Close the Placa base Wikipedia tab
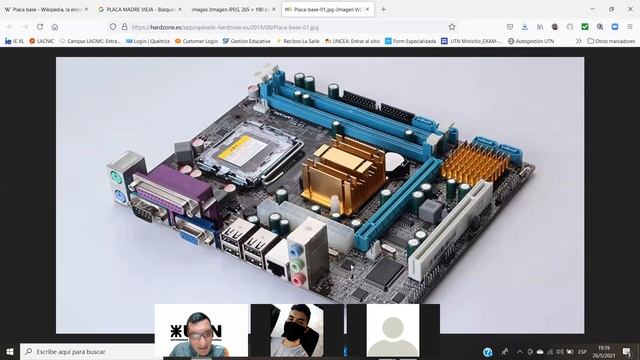This screenshot has width=640, height=360. 87,9
